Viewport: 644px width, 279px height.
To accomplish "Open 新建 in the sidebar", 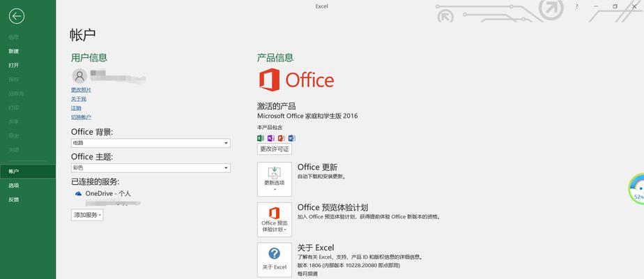I will pyautogui.click(x=13, y=52).
